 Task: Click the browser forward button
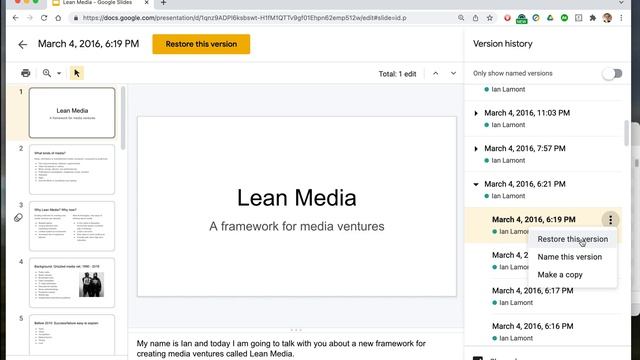tap(29, 18)
